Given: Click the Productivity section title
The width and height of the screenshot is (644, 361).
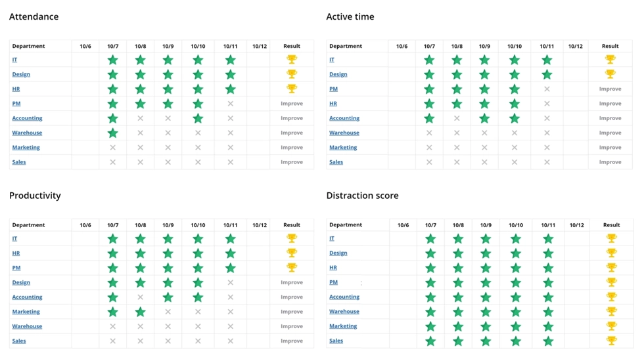Looking at the screenshot, I should [35, 196].
